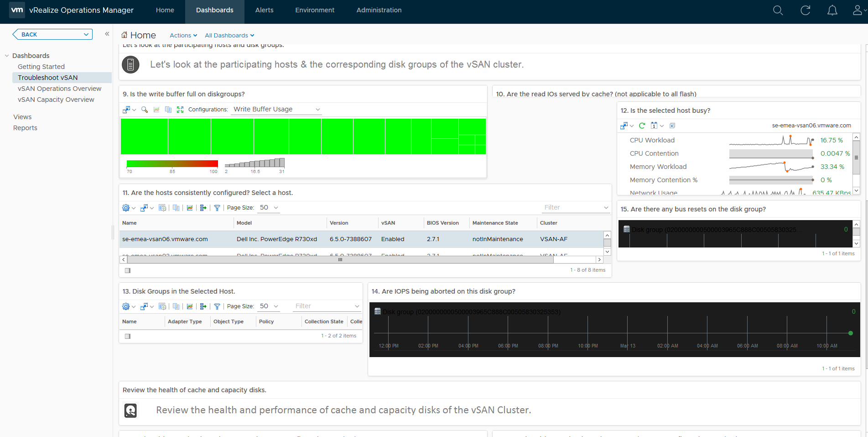
Task: Open the filter funnel in widget 13
Action: (217, 306)
